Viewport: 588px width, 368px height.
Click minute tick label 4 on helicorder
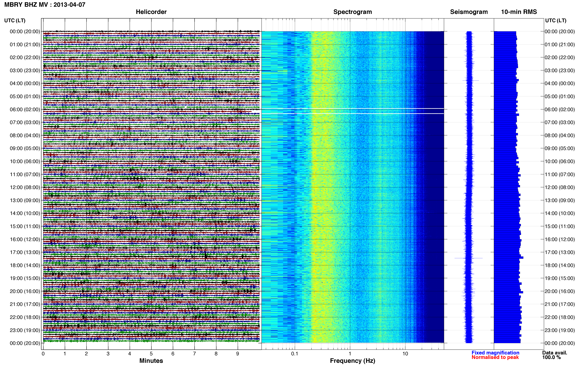pyautogui.click(x=130, y=354)
